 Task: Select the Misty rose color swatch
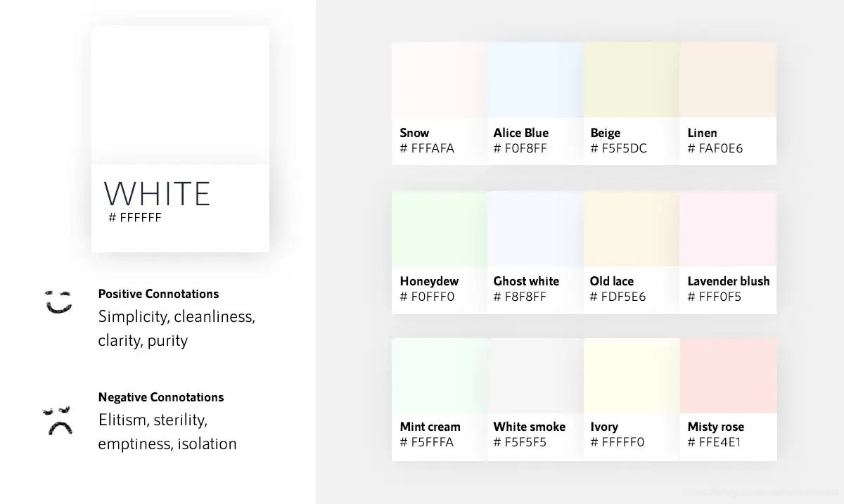728,376
